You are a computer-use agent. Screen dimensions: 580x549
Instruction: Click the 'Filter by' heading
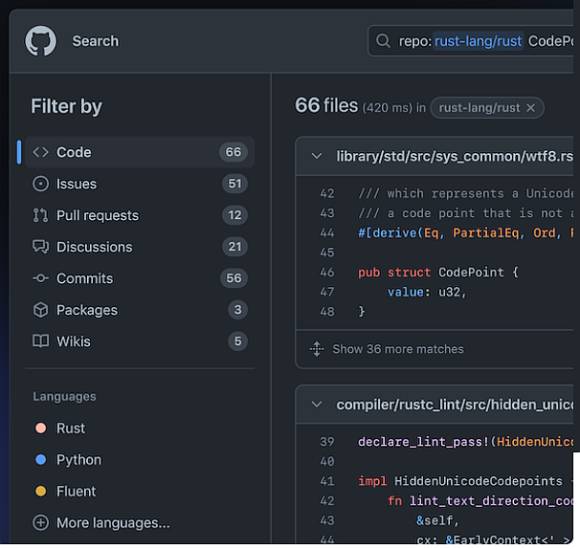pyautogui.click(x=67, y=107)
